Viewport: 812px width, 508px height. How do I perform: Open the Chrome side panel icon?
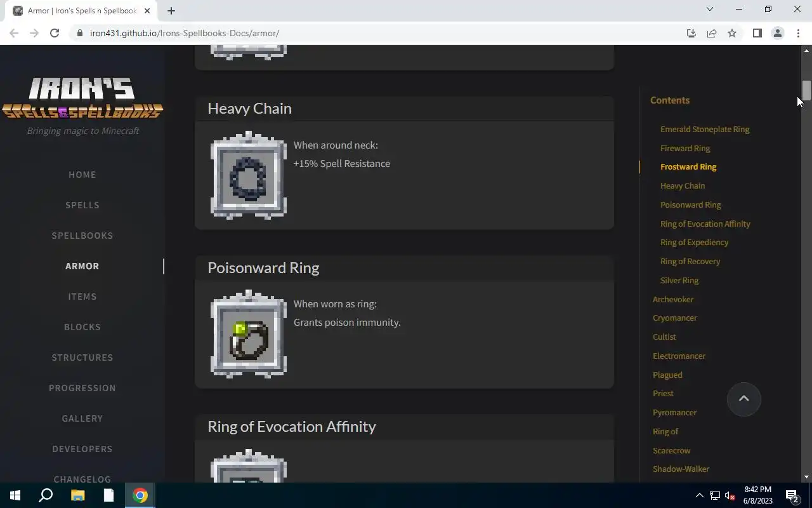coord(757,33)
